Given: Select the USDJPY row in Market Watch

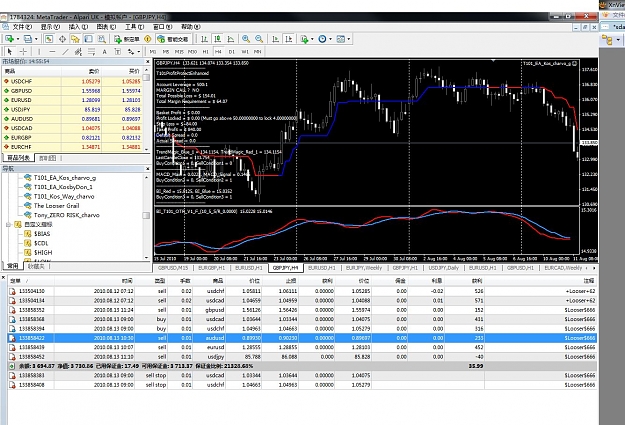Looking at the screenshot, I should click(x=72, y=109).
